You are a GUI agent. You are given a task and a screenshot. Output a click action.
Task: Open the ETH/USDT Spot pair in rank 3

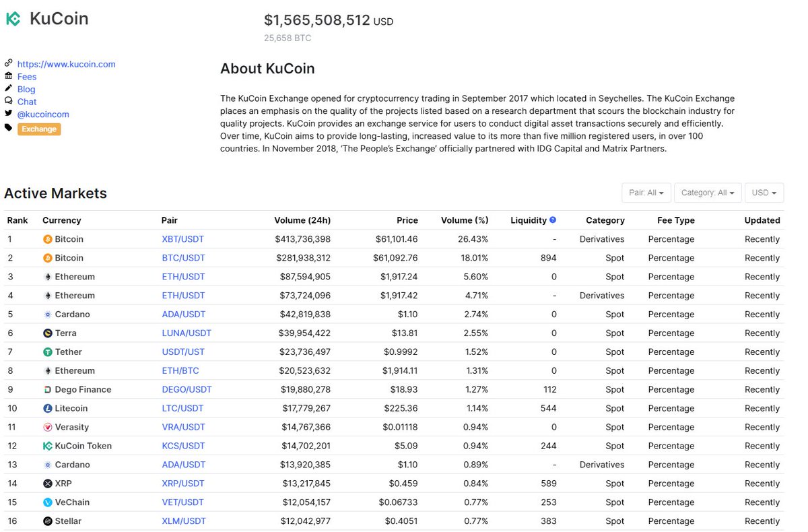(183, 277)
